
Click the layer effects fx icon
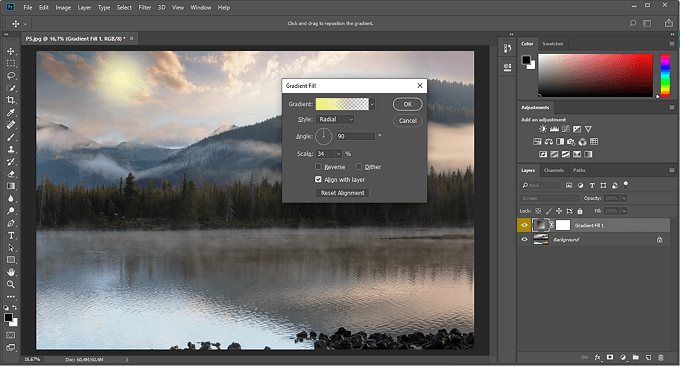coord(598,357)
